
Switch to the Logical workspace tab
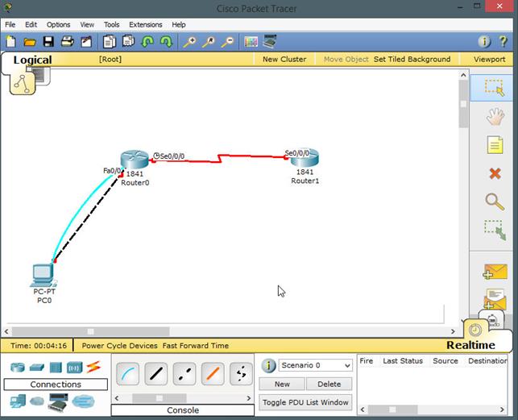click(x=32, y=60)
